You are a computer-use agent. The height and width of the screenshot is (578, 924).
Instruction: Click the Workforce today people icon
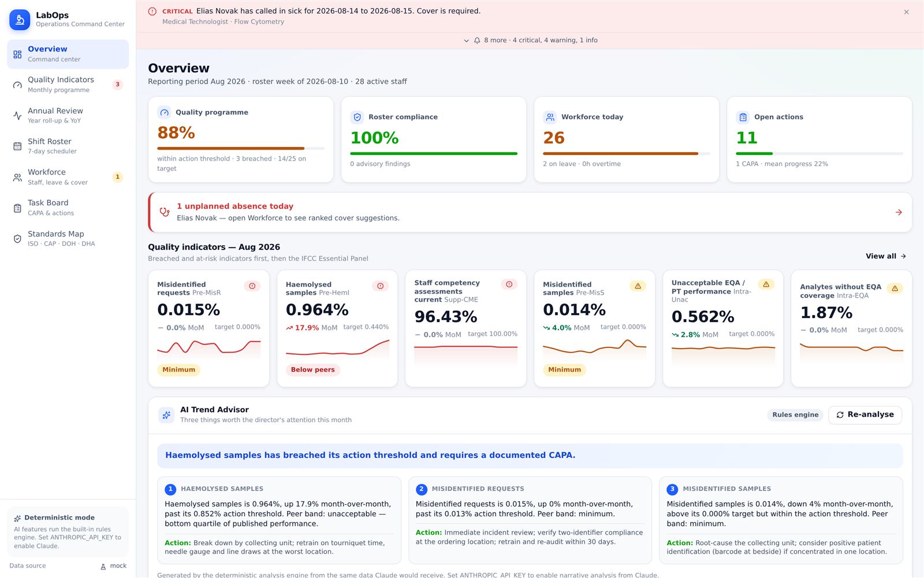(550, 117)
